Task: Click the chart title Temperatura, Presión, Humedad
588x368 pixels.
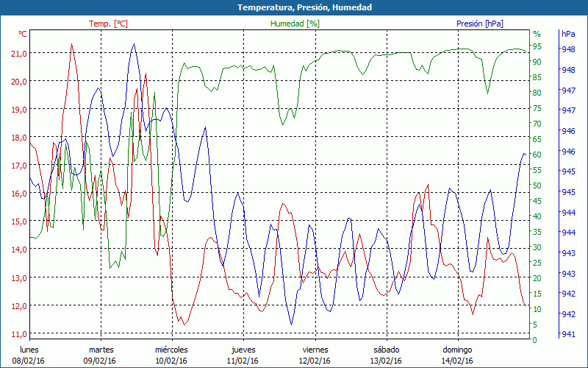Action: tap(294, 7)
